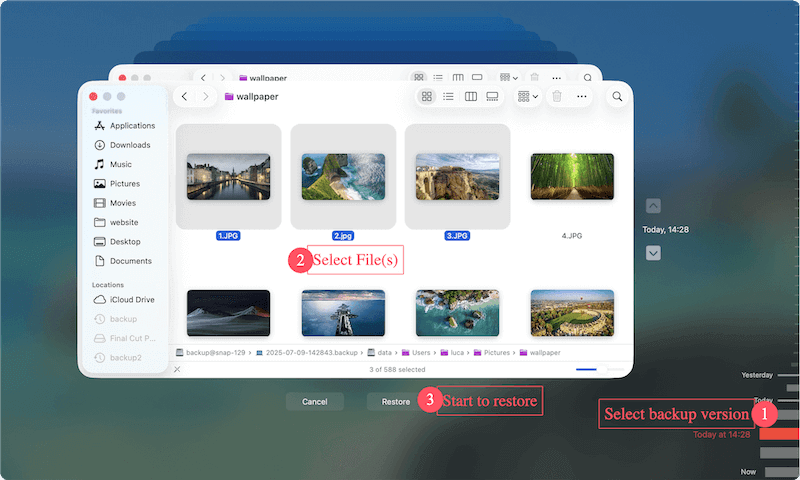The width and height of the screenshot is (800, 480).
Task: Click the Restore button
Action: click(395, 401)
